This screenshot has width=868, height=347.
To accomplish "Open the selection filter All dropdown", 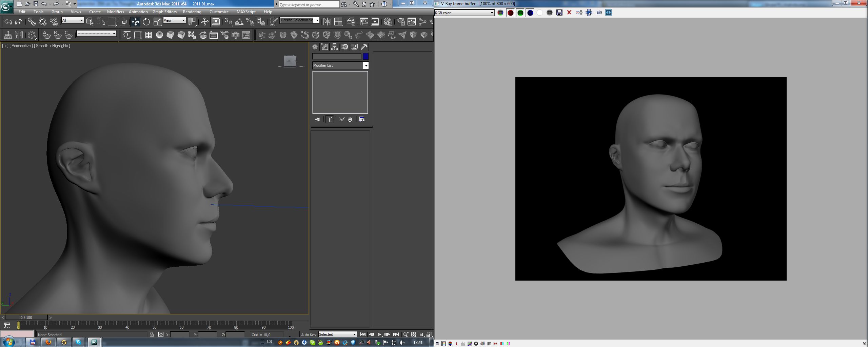I will tap(73, 20).
